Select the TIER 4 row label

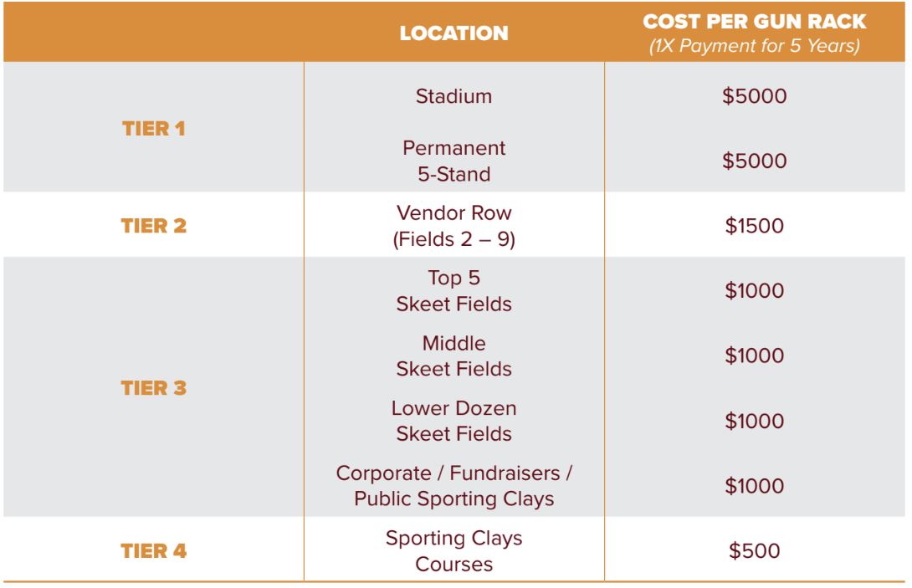tap(153, 551)
